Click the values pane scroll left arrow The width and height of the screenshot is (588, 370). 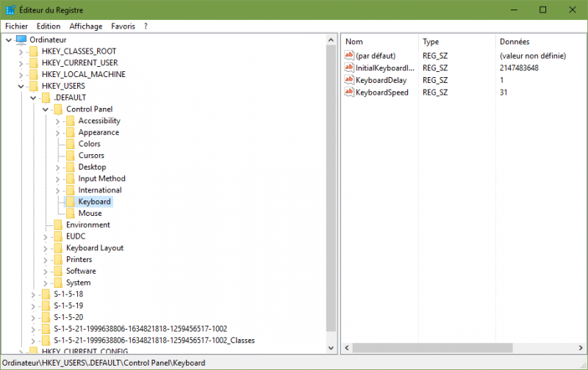click(x=347, y=348)
